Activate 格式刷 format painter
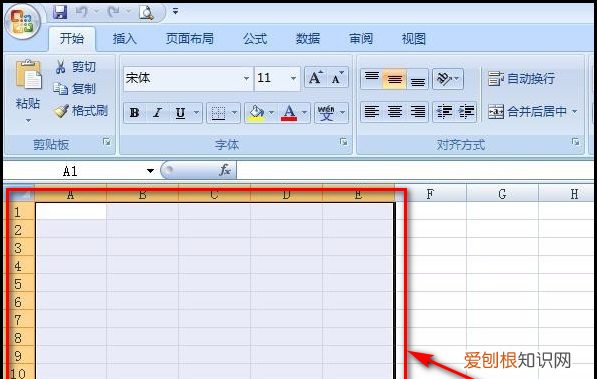 click(81, 111)
